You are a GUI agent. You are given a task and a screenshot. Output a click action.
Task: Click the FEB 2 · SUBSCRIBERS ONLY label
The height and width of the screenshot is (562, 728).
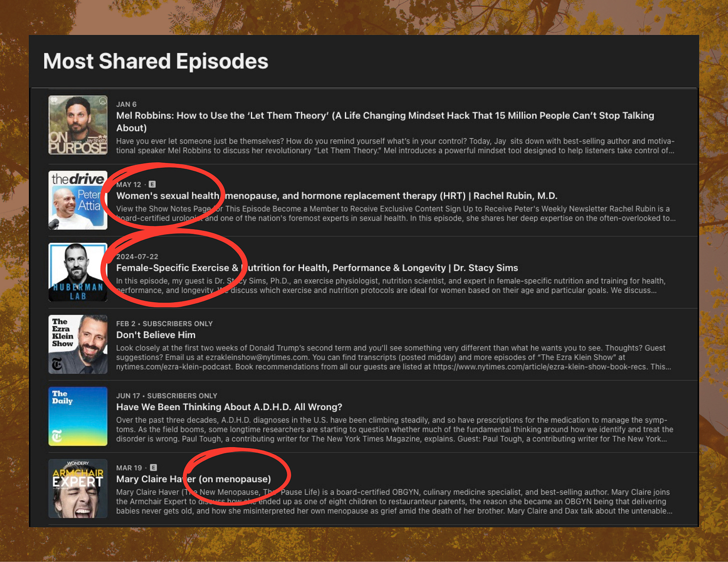tap(164, 324)
